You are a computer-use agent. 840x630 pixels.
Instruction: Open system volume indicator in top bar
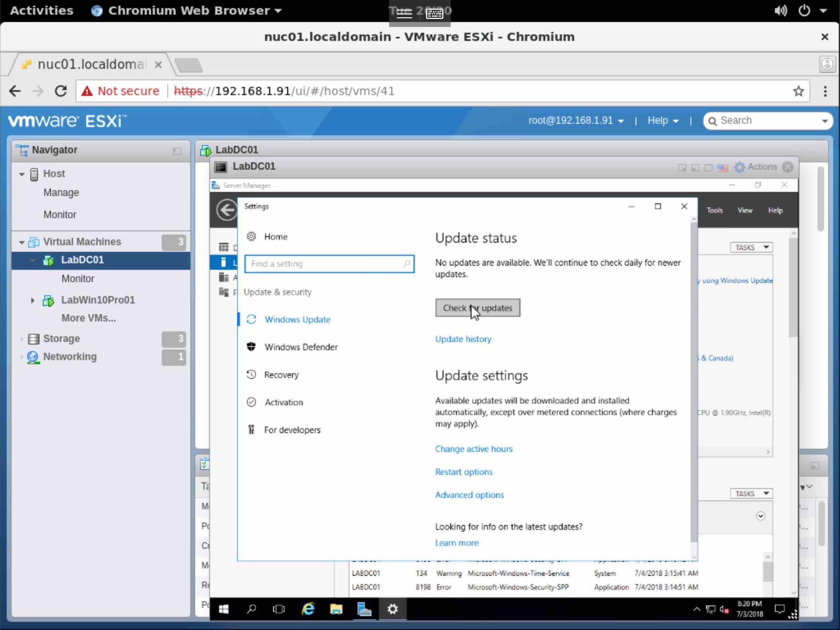tap(781, 11)
